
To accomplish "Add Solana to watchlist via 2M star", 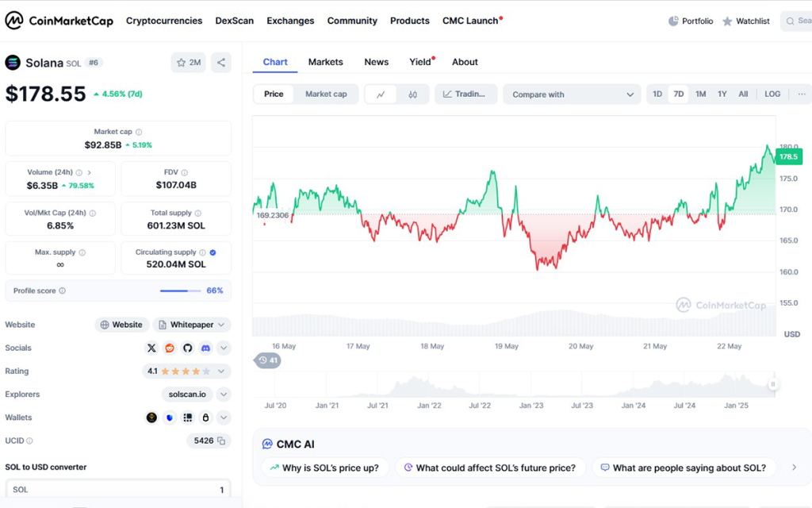I will point(189,63).
